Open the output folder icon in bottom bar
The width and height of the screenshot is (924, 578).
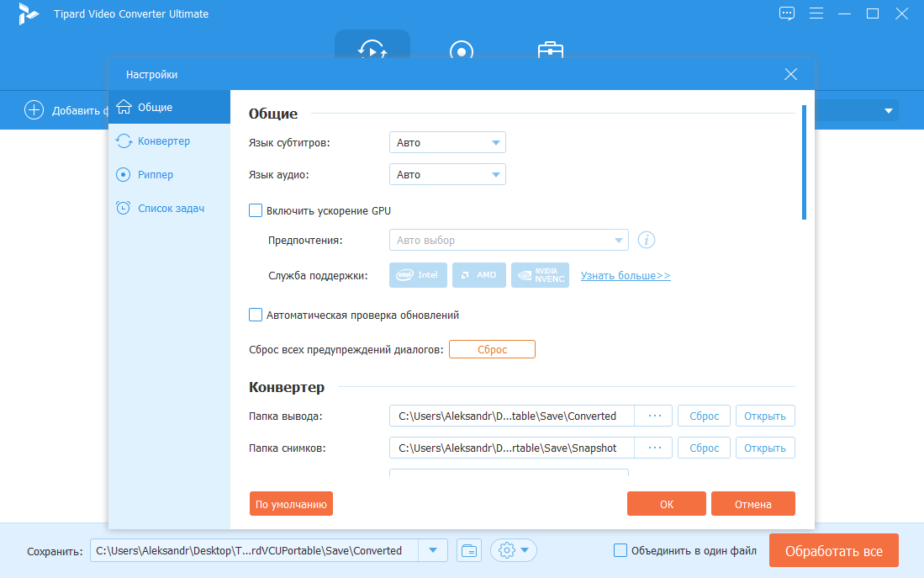469,551
